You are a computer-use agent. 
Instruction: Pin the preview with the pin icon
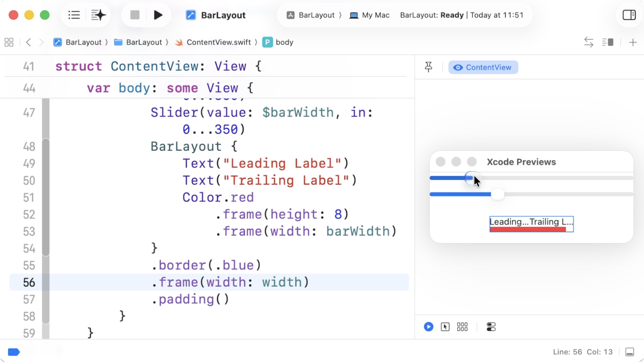tap(428, 67)
